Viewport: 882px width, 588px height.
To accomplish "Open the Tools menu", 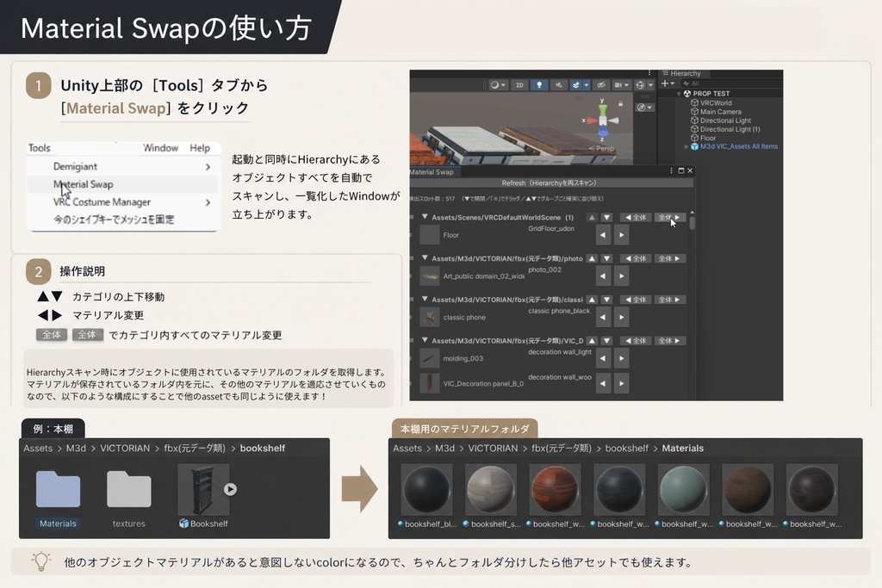I will 40,148.
